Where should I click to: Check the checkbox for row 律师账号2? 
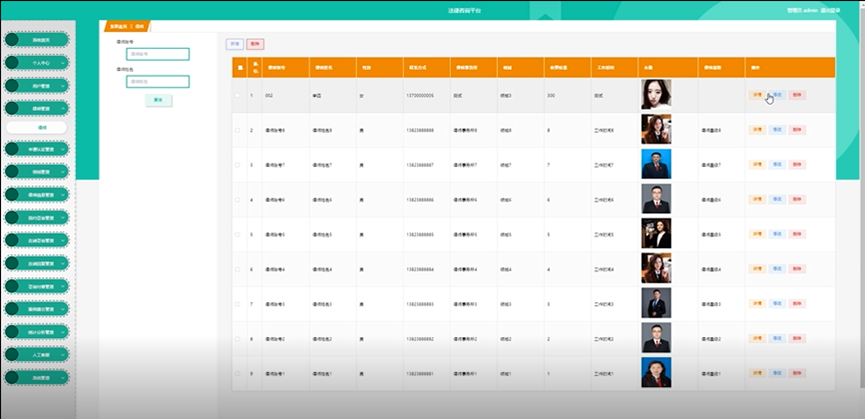tap(238, 339)
